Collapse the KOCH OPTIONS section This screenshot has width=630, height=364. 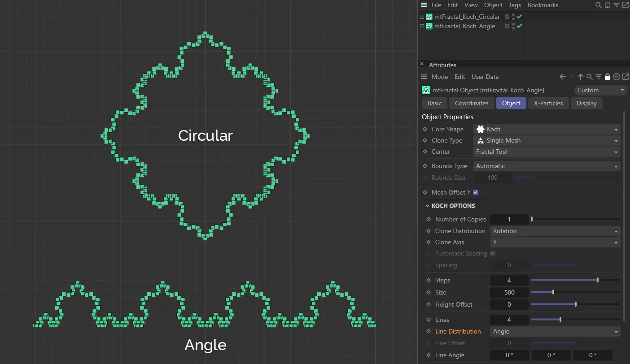pyautogui.click(x=428, y=206)
